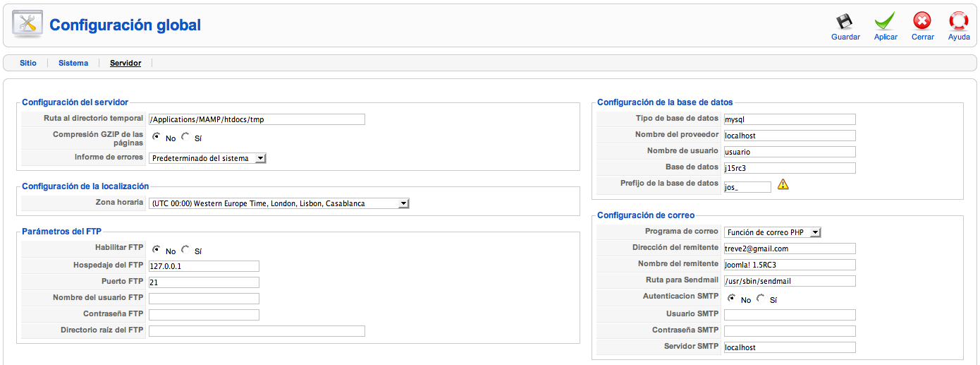This screenshot has height=365, width=980.
Task: Click the Configuración global tools icon
Action: [x=27, y=25]
